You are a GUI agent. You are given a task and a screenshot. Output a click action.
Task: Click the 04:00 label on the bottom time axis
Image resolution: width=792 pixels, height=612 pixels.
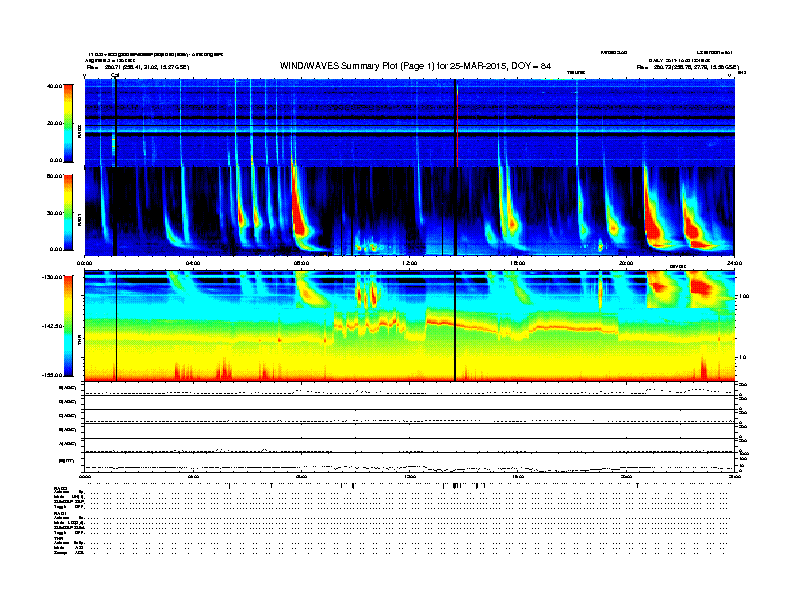click(x=193, y=476)
